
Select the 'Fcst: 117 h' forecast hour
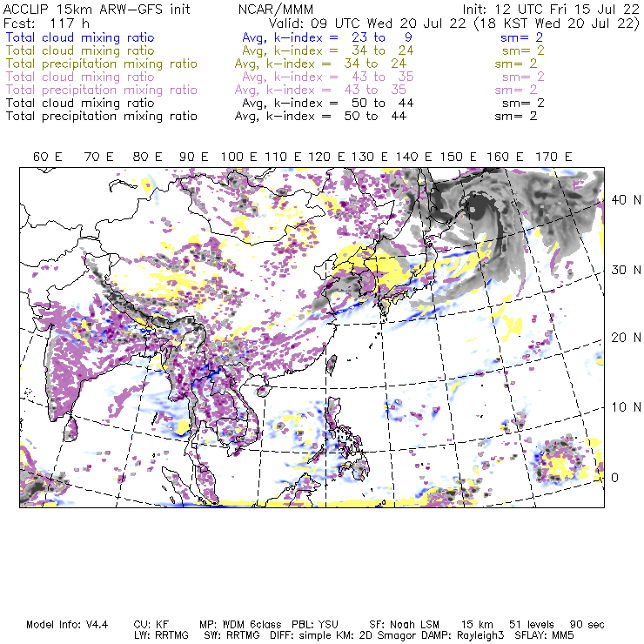coord(46,23)
